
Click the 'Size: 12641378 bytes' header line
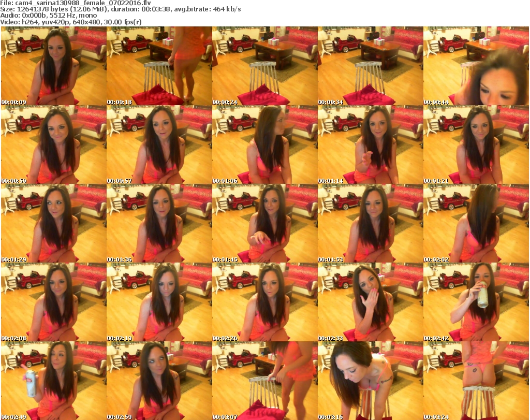(x=120, y=9)
